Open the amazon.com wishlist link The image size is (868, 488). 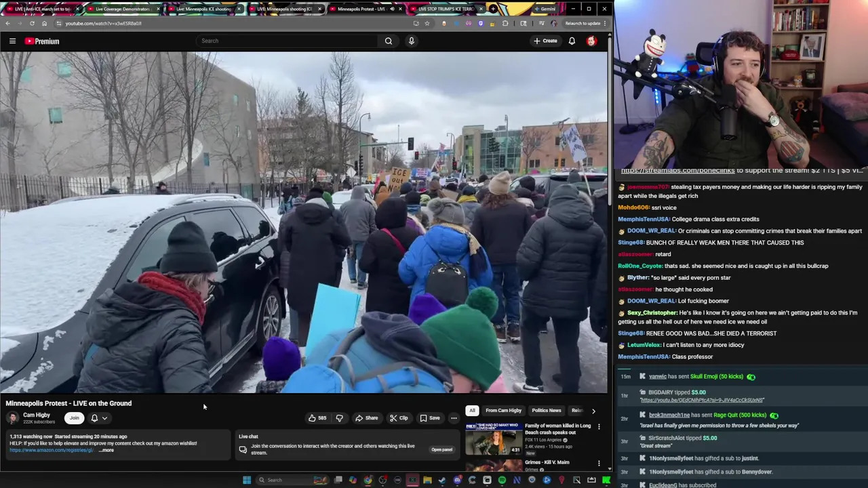coord(52,450)
